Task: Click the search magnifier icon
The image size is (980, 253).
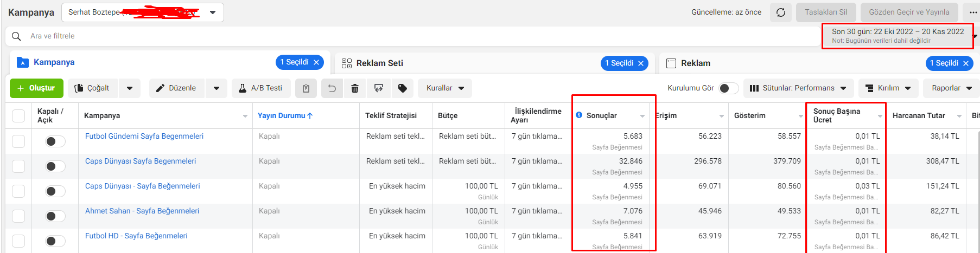Action: (x=16, y=36)
